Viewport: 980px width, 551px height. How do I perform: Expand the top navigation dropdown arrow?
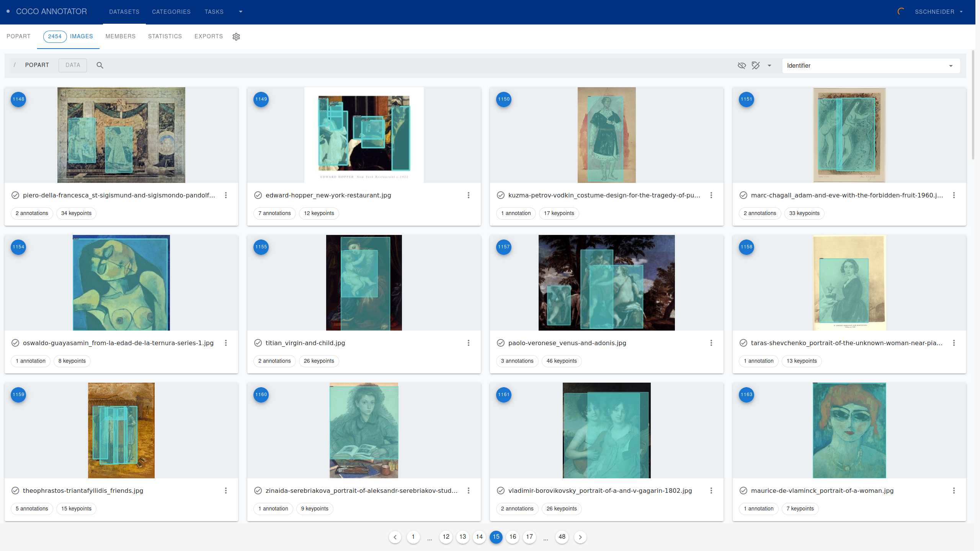[x=241, y=12]
